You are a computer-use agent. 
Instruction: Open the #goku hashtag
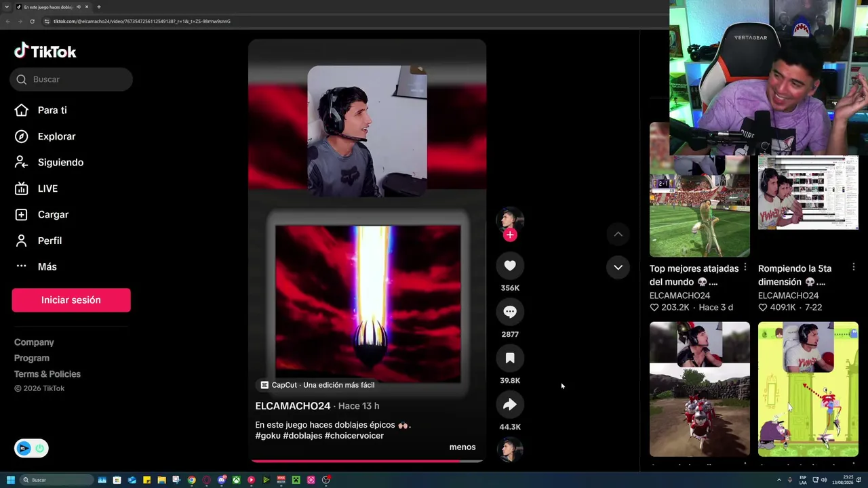click(x=268, y=436)
